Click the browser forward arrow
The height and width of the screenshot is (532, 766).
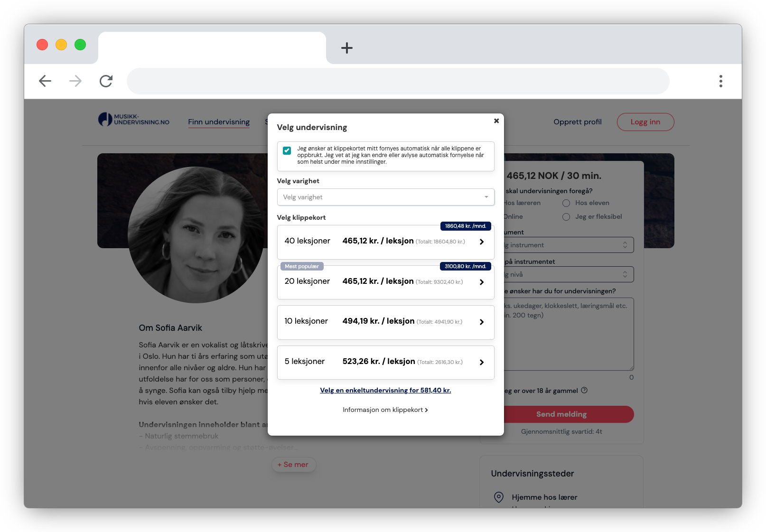75,81
